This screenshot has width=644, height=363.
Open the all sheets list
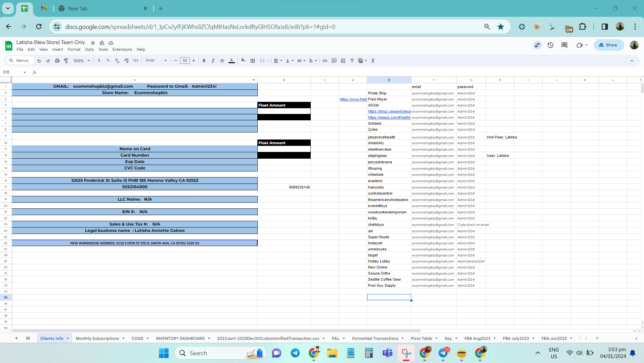coord(28,338)
